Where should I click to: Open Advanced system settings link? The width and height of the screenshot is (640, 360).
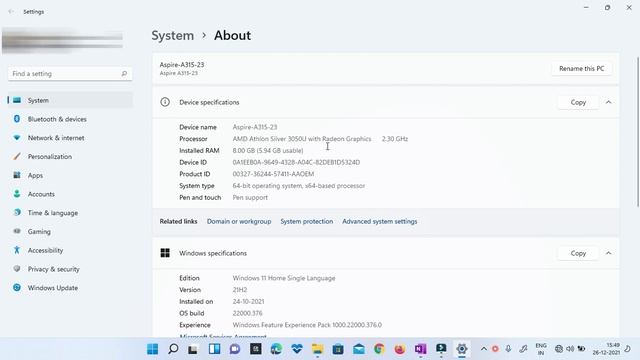tap(380, 222)
